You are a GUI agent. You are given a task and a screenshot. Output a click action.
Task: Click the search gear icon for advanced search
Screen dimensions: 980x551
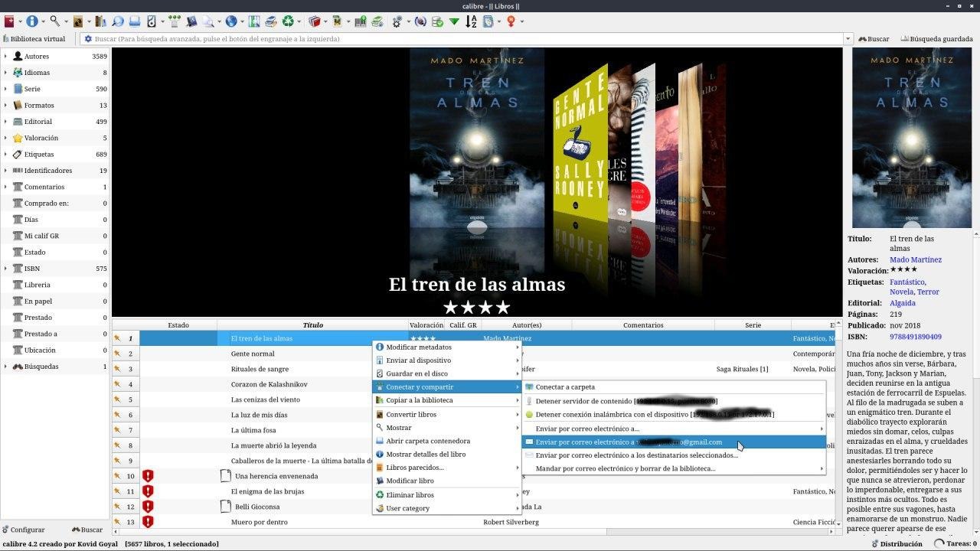tap(88, 39)
